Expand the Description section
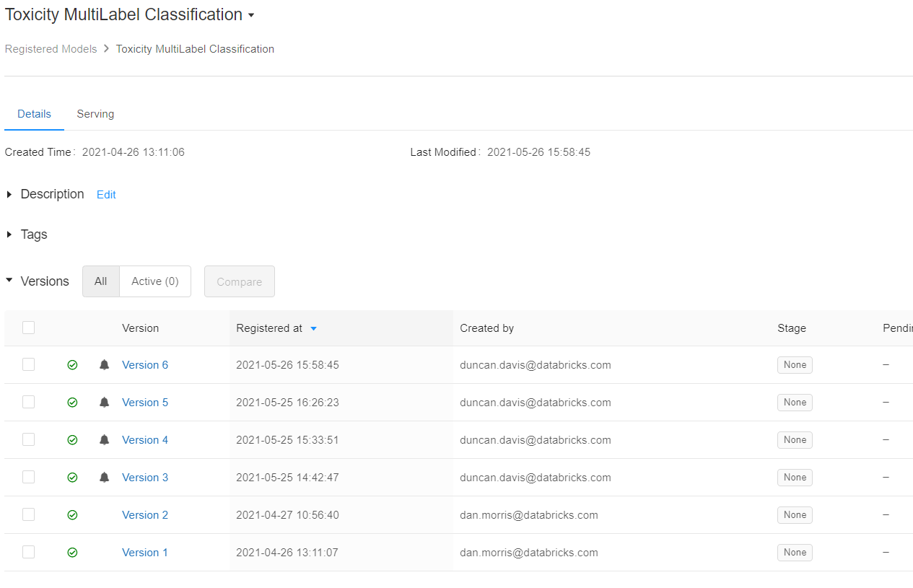913x588 pixels. click(x=9, y=194)
